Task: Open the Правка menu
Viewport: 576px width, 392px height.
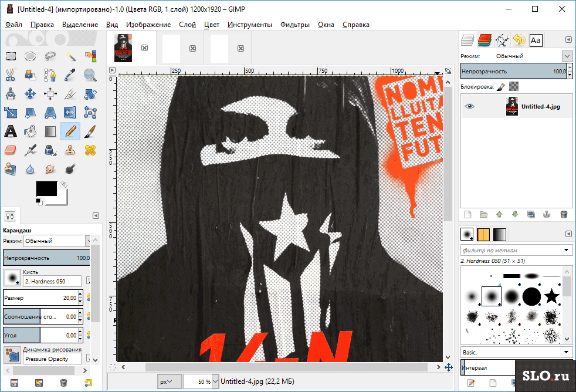Action: 42,25
